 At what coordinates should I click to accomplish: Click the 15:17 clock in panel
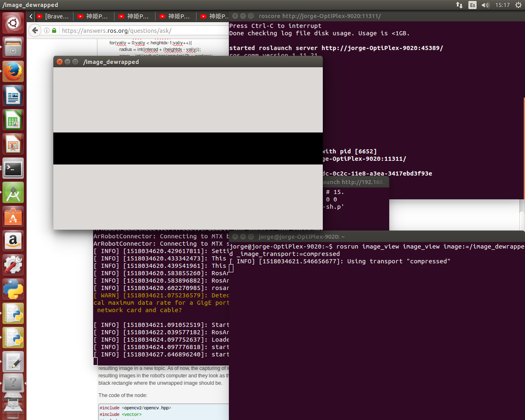(x=502, y=5)
